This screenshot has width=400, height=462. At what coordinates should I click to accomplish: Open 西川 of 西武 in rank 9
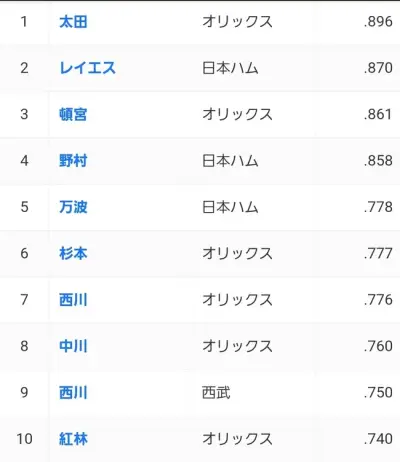click(x=73, y=393)
